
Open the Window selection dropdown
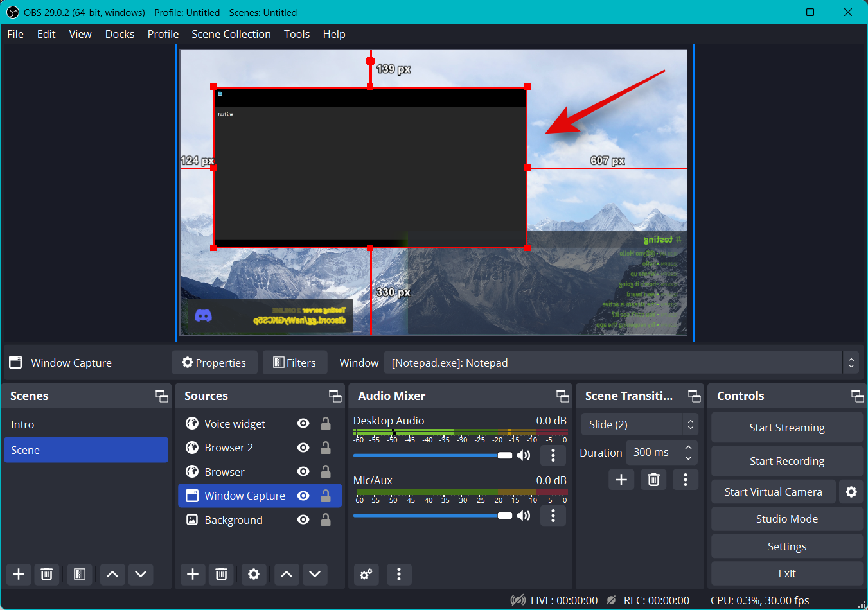click(x=851, y=363)
